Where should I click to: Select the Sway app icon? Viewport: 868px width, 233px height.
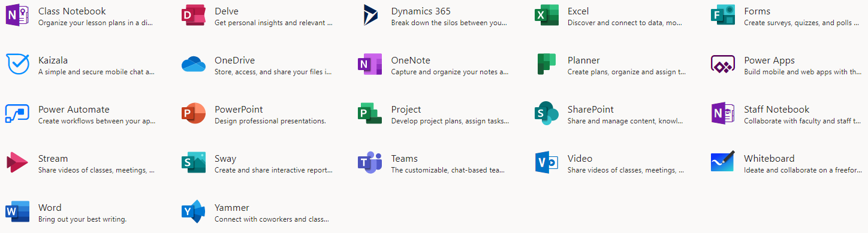point(193,163)
